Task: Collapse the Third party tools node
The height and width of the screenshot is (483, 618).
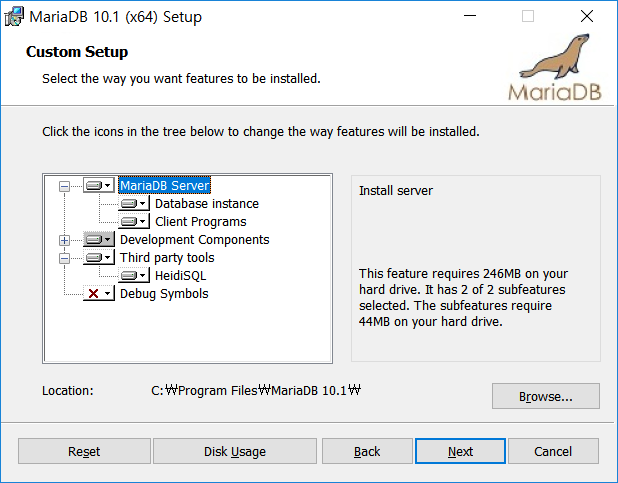Action: click(x=64, y=258)
